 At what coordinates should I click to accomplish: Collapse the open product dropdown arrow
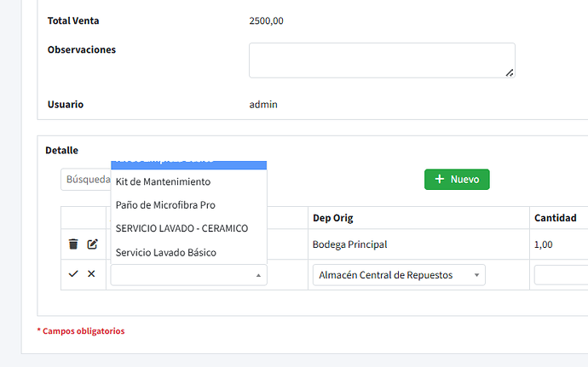click(x=258, y=275)
